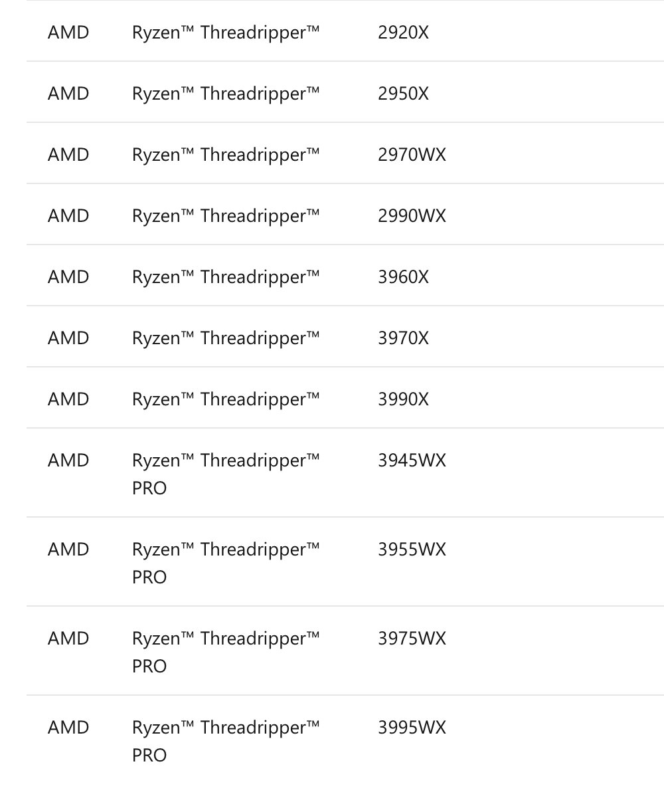This screenshot has height=812, width=664.
Task: Click the 3990X model text
Action: (403, 399)
